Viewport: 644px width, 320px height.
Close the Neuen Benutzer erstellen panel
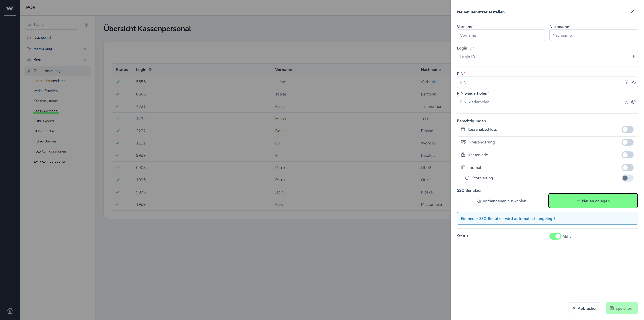click(x=632, y=12)
